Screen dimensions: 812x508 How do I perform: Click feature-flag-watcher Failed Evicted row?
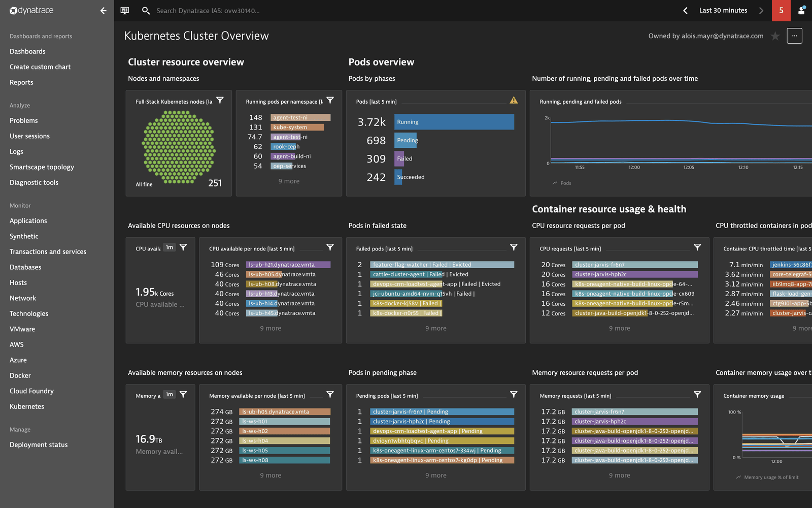[436, 265]
